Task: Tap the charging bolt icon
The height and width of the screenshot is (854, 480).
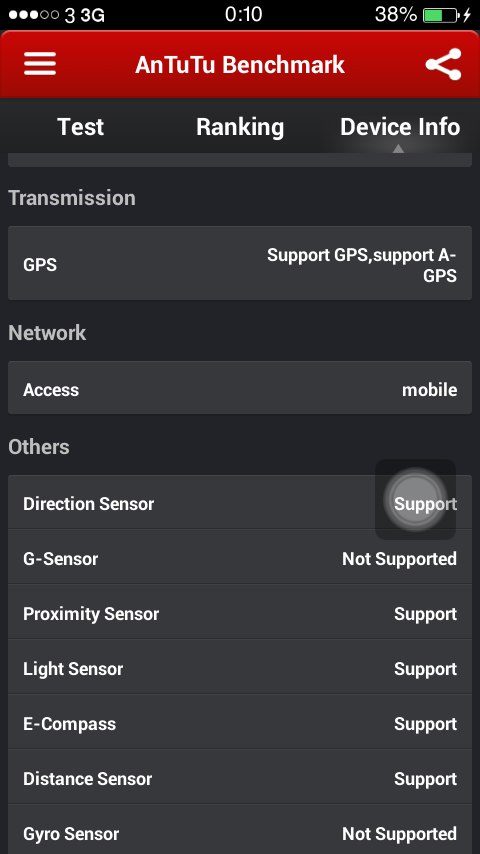Action: (466, 15)
